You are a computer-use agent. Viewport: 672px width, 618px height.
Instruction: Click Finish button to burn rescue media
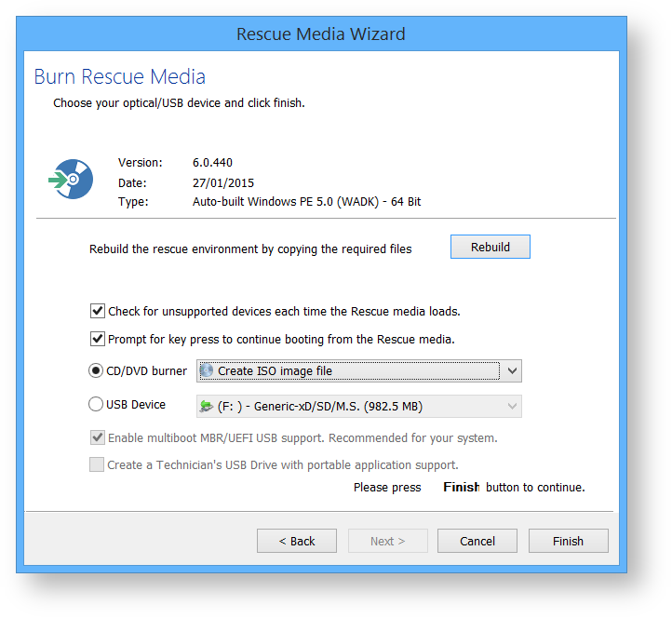568,541
